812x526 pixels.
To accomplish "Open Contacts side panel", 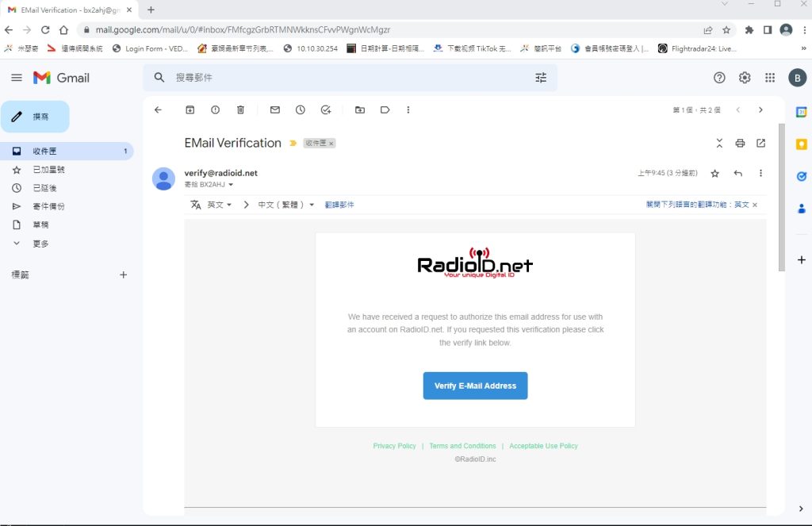I will (x=801, y=209).
